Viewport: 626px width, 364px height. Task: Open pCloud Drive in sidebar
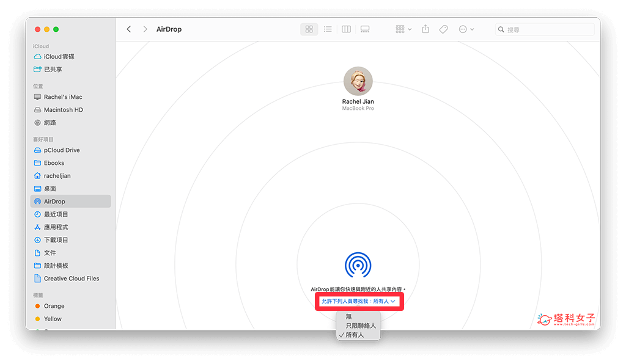click(71, 150)
